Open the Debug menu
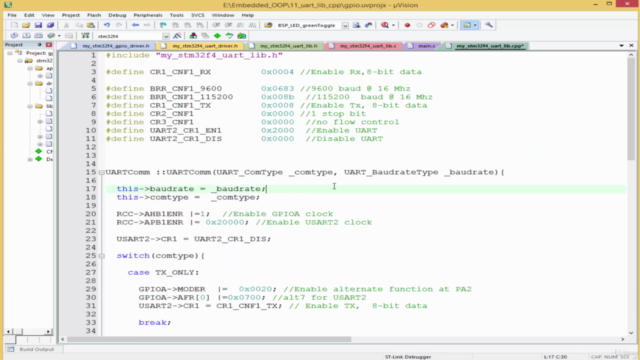 pyautogui.click(x=117, y=15)
